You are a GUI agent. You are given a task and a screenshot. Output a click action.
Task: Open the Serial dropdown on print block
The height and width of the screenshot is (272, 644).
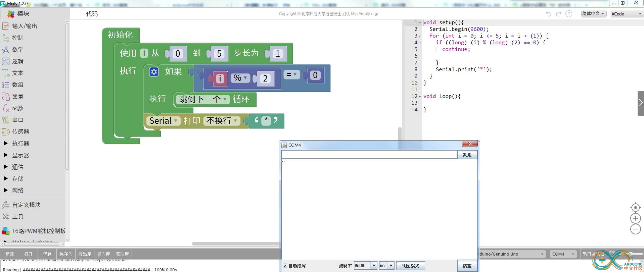[x=163, y=121]
